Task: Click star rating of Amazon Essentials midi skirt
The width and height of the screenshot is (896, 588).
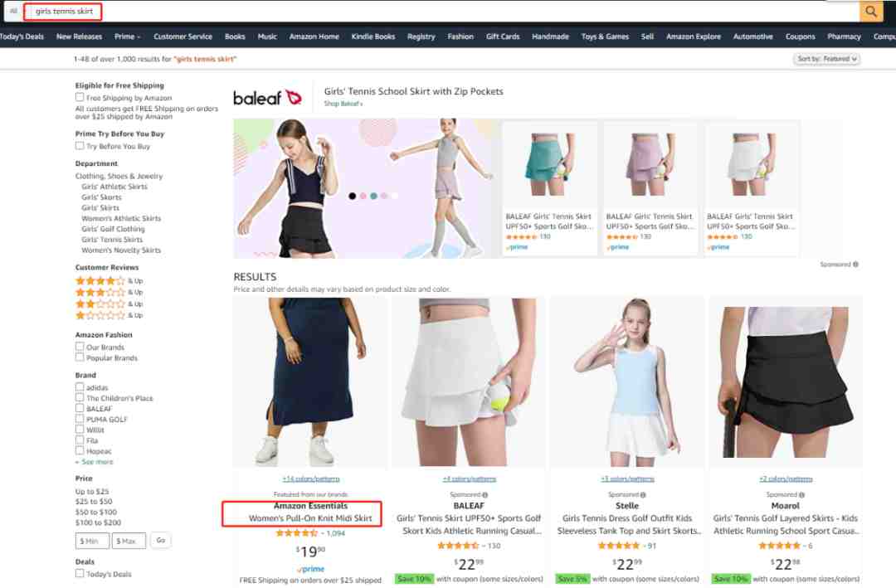Action: click(x=296, y=532)
